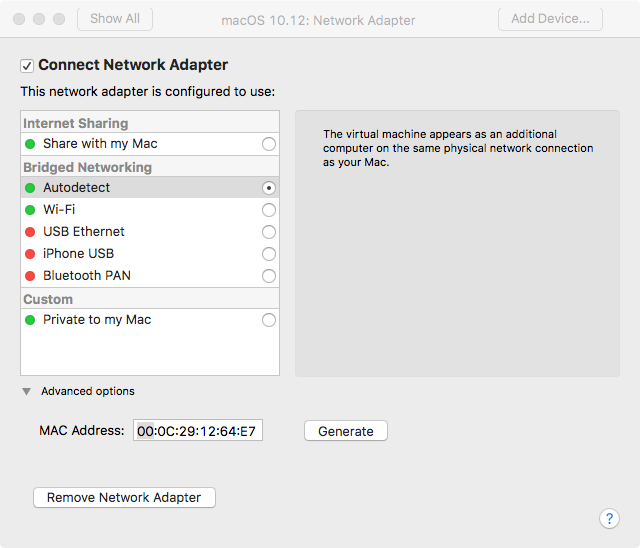Select the Private to my Mac radio button
The image size is (640, 548).
tap(269, 320)
